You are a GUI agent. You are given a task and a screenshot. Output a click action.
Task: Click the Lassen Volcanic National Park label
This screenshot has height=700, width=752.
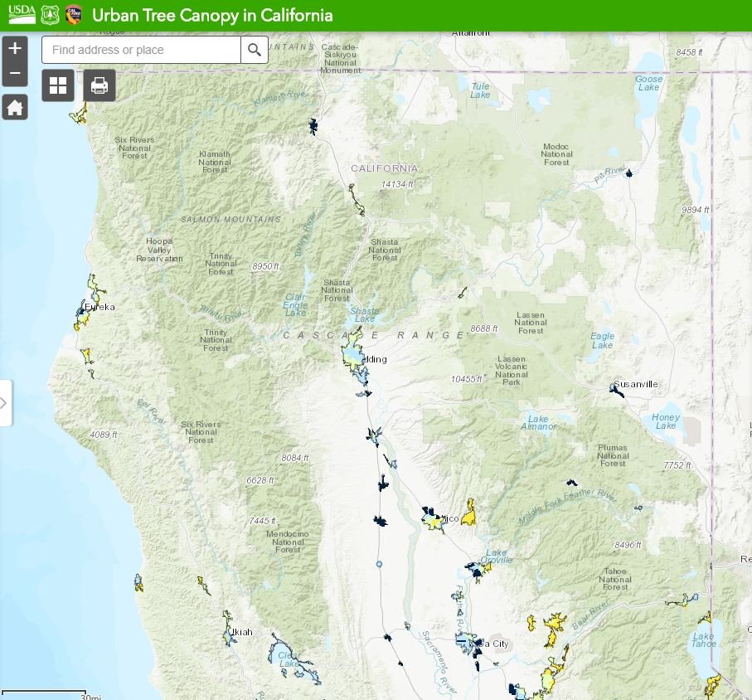tap(512, 371)
